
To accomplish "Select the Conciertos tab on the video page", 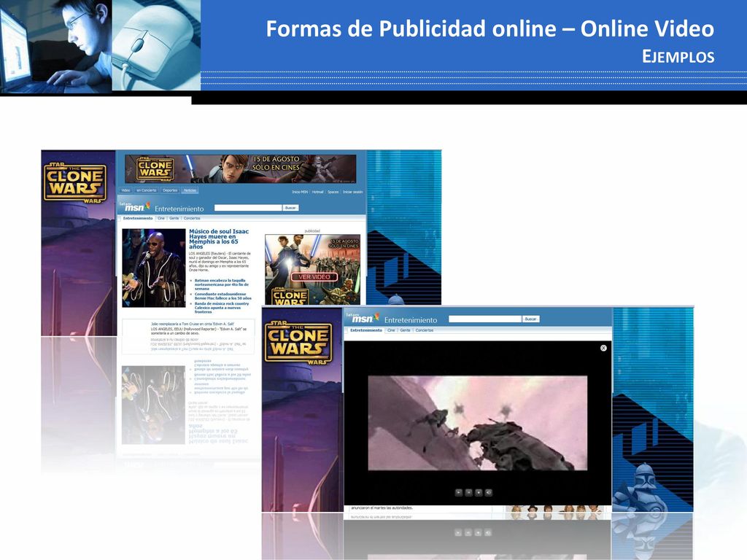I will (x=424, y=330).
